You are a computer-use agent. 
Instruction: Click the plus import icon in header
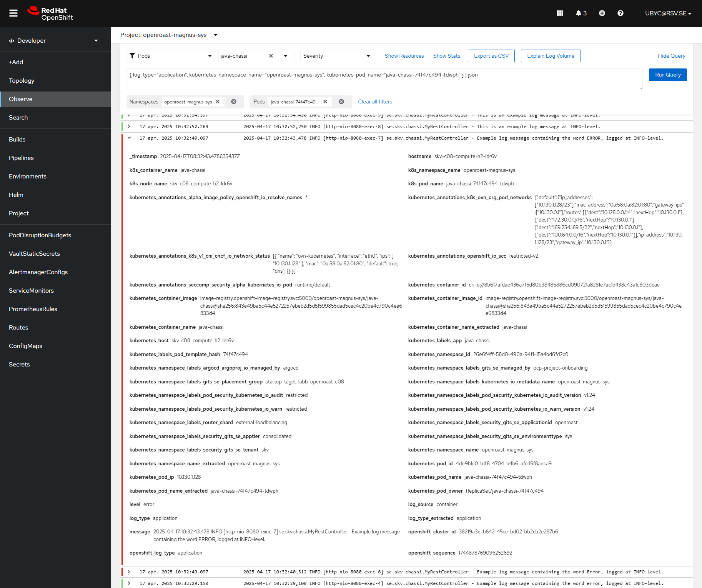(x=602, y=13)
